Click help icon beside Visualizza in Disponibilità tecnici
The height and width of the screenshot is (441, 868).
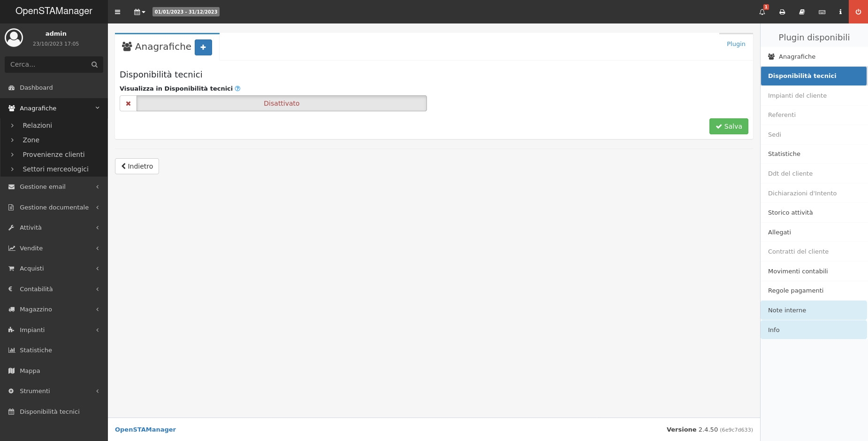point(237,89)
